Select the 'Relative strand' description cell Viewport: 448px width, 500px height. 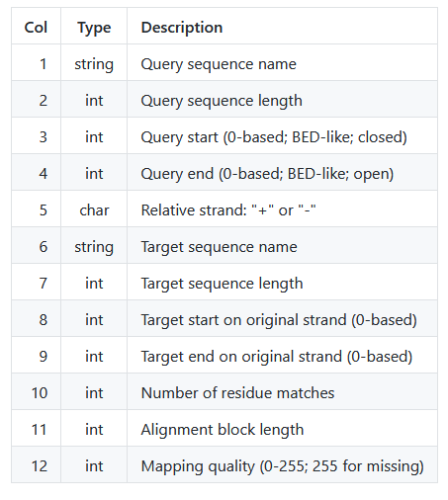coord(282,208)
